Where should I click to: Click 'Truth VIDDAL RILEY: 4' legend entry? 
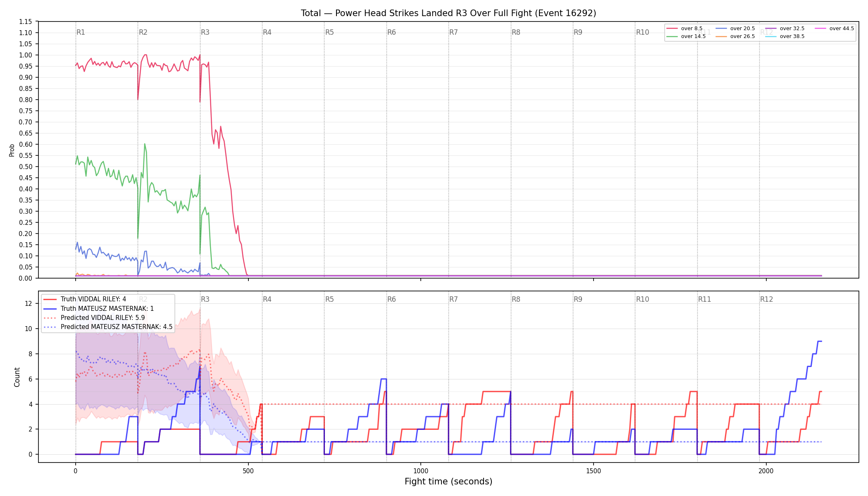point(85,299)
